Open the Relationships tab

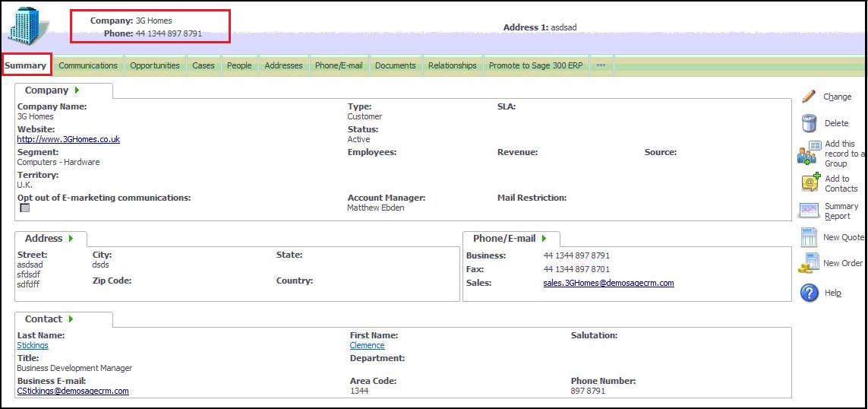(x=453, y=65)
